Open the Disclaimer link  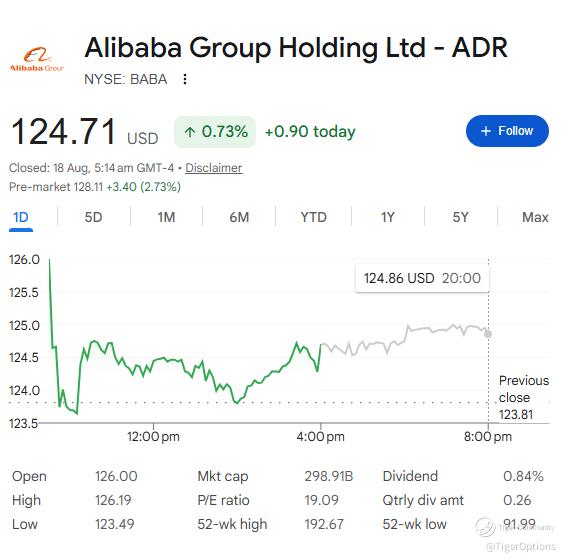[213, 168]
